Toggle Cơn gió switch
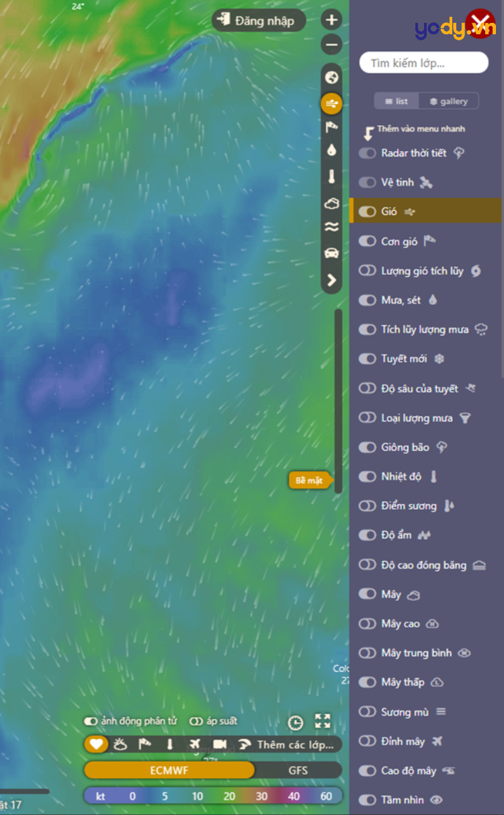 [x=367, y=241]
